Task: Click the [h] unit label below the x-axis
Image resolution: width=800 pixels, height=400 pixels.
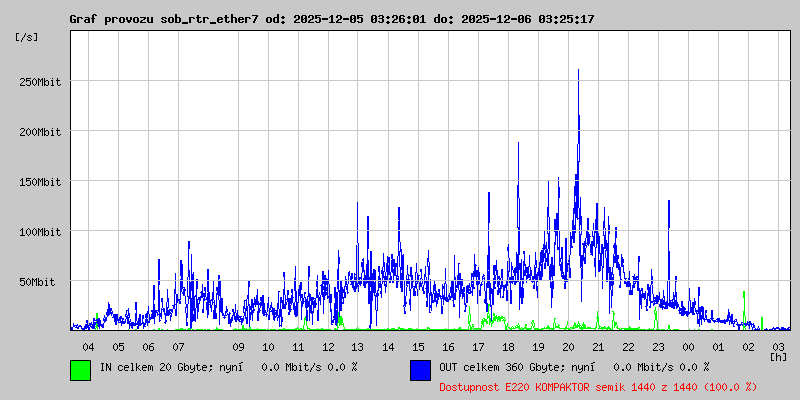Action: (778, 356)
